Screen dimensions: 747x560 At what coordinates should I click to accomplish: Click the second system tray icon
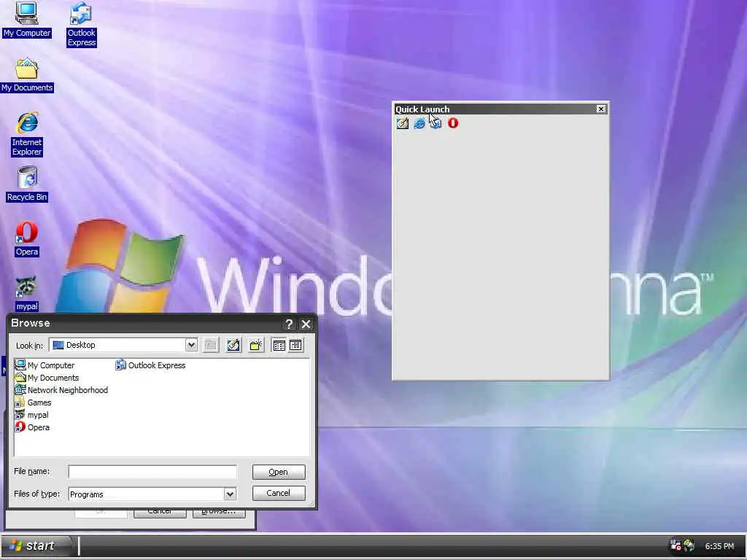pyautogui.click(x=689, y=545)
